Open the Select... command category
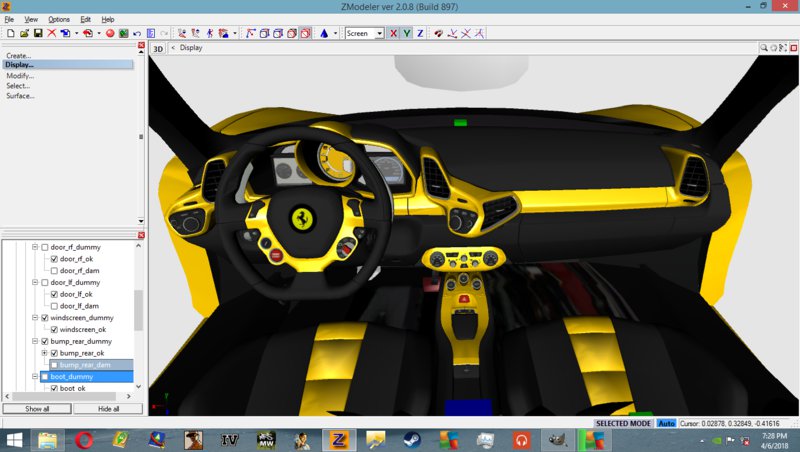800x452 pixels. (18, 86)
